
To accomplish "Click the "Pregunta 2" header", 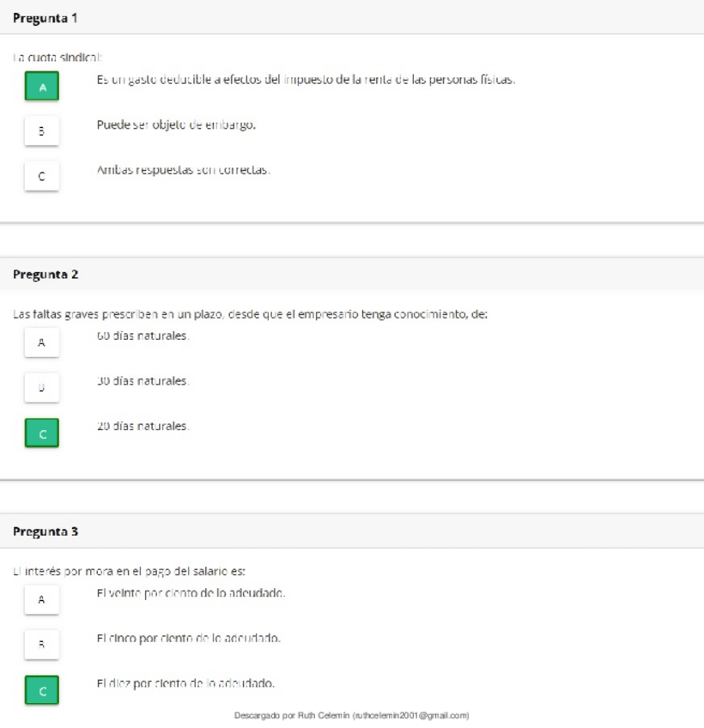I will 46,275.
